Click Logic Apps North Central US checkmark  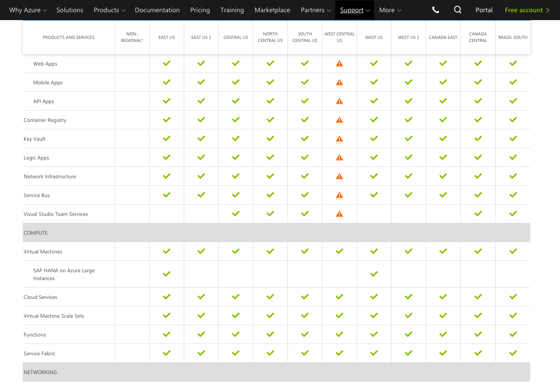tap(270, 157)
